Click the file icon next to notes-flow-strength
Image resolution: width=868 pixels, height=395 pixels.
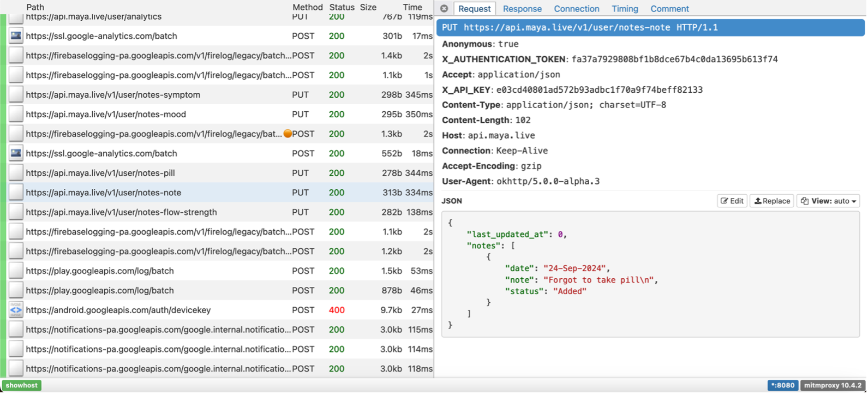click(x=16, y=212)
